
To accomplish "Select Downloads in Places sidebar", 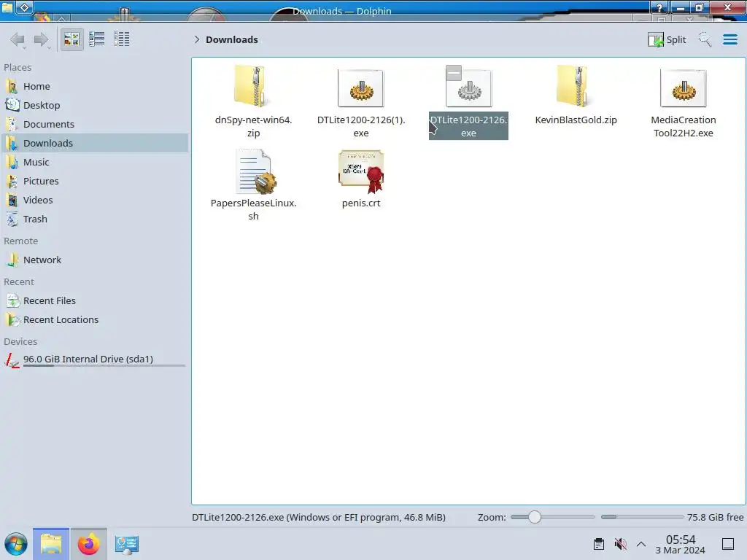I will 95,144.
